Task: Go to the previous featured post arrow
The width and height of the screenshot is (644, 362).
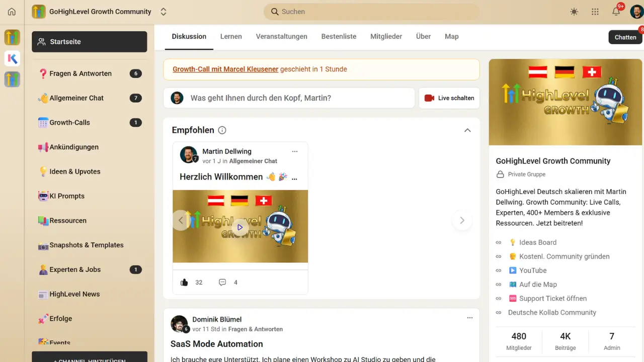Action: click(x=181, y=220)
